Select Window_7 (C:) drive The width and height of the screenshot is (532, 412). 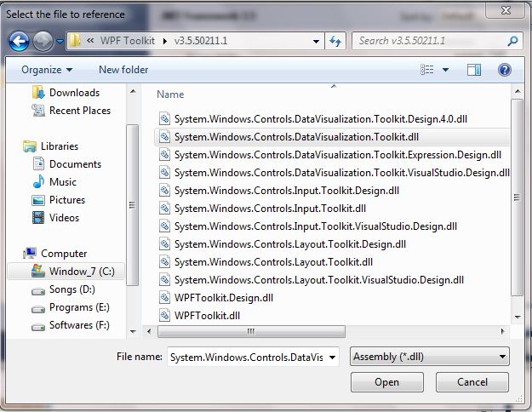[x=66, y=272]
